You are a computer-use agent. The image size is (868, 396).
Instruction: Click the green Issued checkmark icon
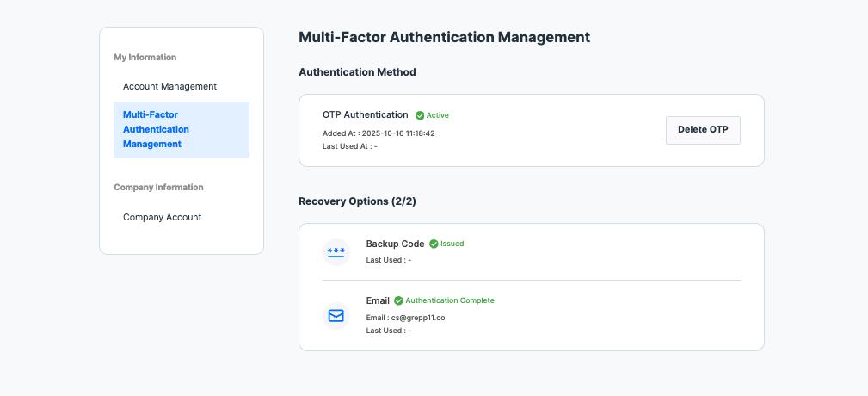click(434, 244)
